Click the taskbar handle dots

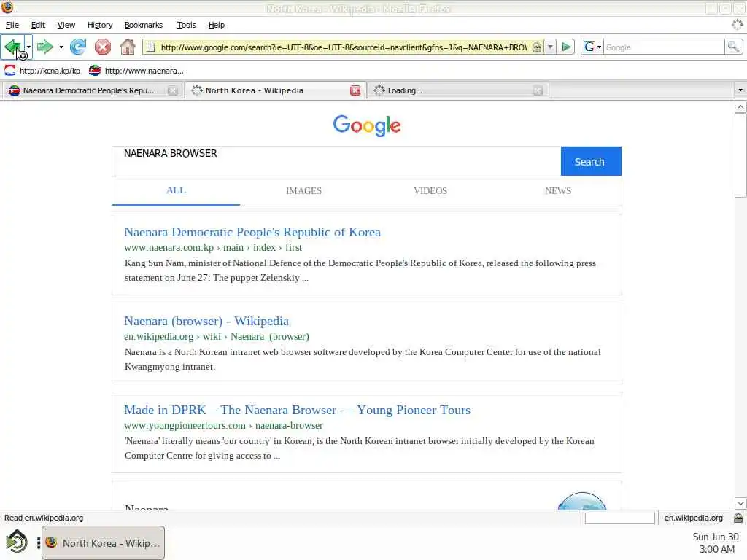pos(38,542)
